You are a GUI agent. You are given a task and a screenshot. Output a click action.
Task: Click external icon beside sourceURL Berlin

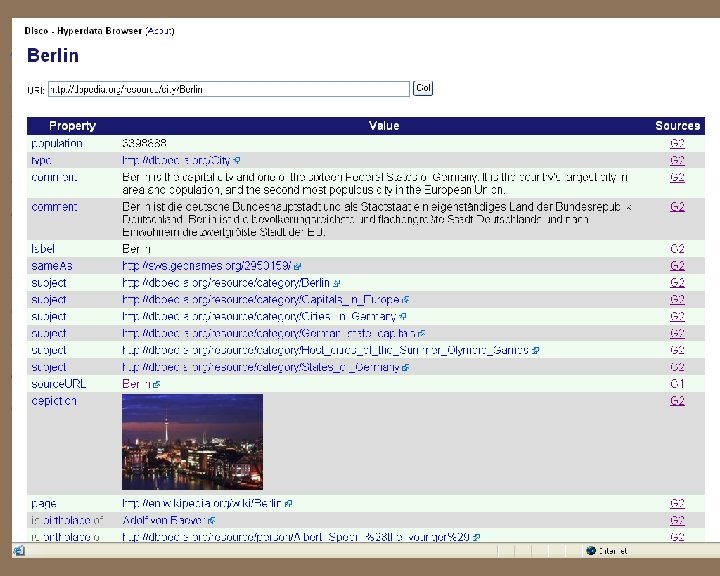[x=157, y=384]
